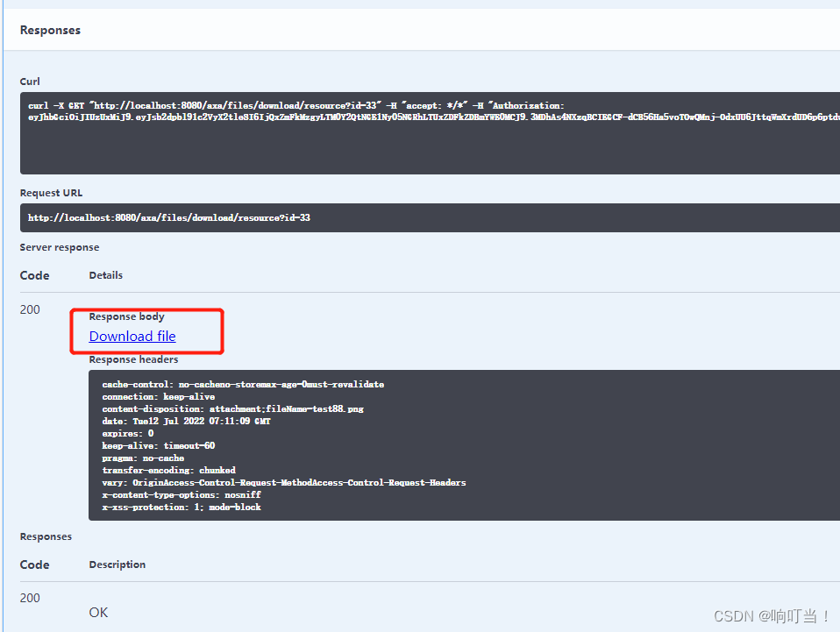Click the Details column header
The height and width of the screenshot is (632, 840).
click(105, 274)
